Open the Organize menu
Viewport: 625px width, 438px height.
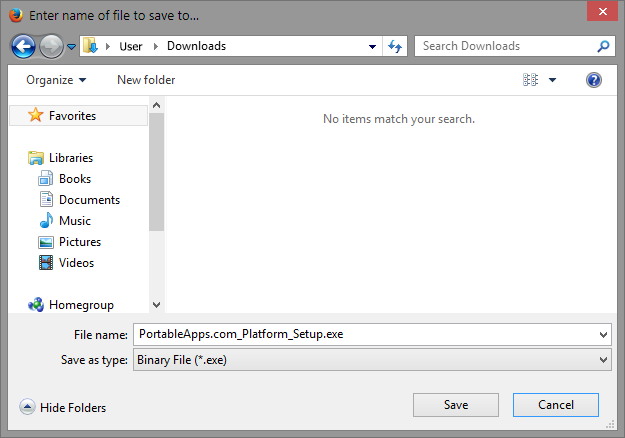[x=56, y=80]
